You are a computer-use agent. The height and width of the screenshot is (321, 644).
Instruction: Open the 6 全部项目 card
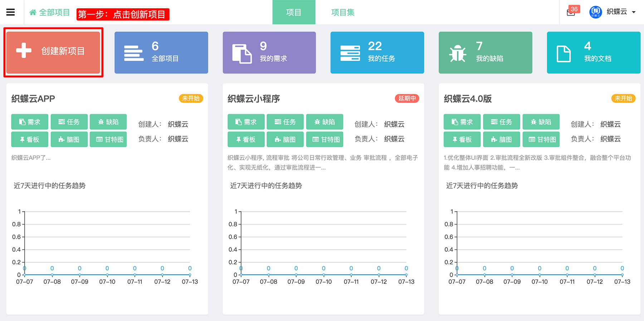click(161, 53)
